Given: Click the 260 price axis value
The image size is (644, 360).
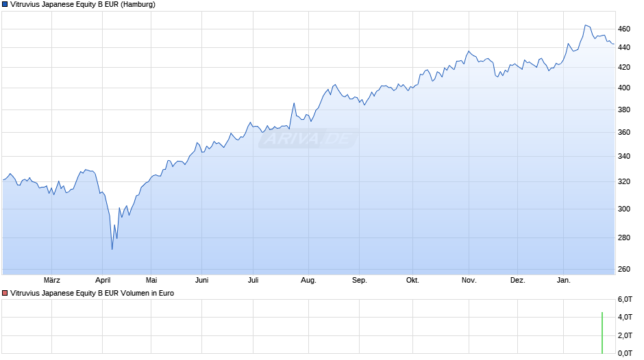Looking at the screenshot, I should 624,269.
